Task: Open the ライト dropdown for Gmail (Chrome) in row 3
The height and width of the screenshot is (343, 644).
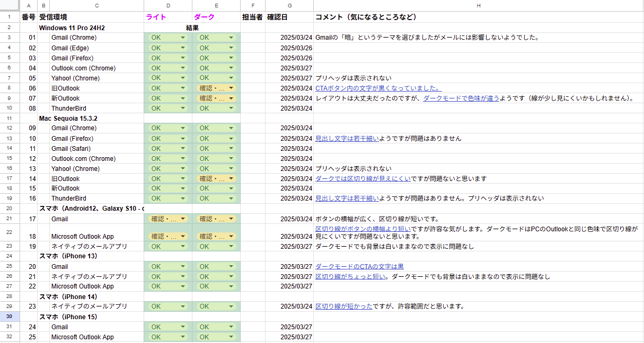Action: point(183,38)
